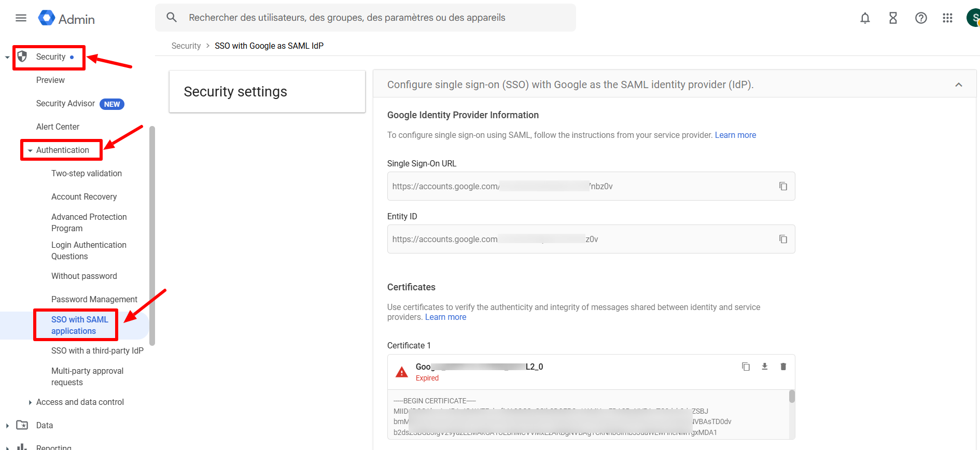Image resolution: width=980 pixels, height=450 pixels.
Task: Expand Access and data control
Action: click(x=30, y=402)
